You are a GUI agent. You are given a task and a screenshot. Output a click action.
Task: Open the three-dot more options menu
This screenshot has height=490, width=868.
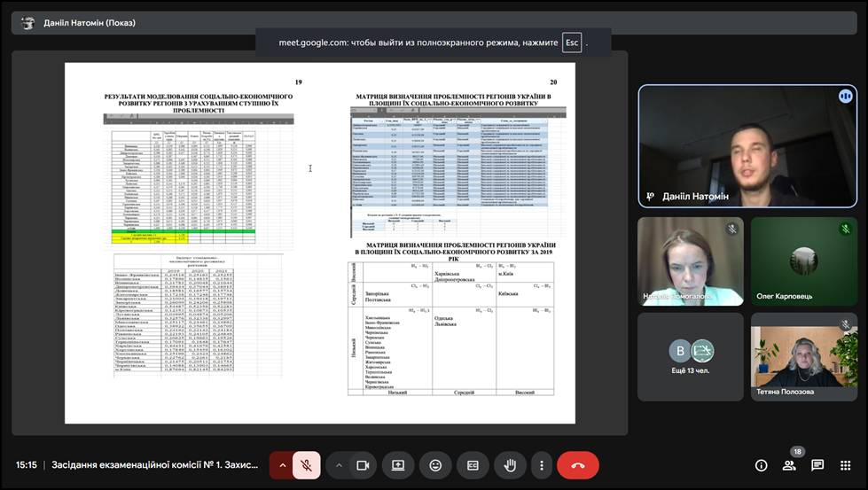coord(541,465)
